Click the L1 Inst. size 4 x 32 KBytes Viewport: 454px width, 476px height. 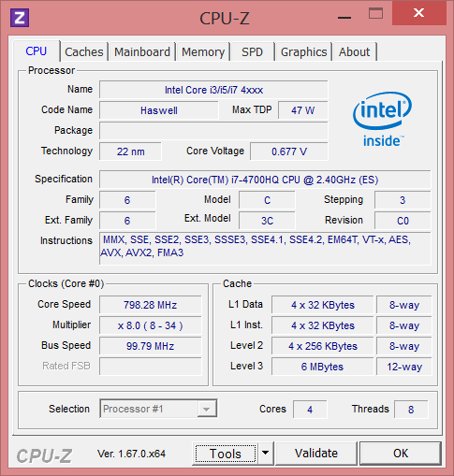[x=323, y=325]
